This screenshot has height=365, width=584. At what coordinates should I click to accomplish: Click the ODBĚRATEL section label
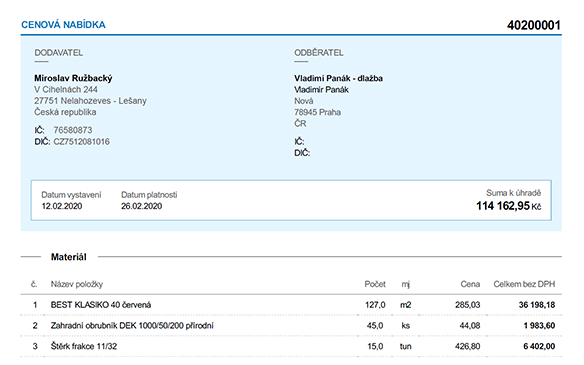[319, 53]
